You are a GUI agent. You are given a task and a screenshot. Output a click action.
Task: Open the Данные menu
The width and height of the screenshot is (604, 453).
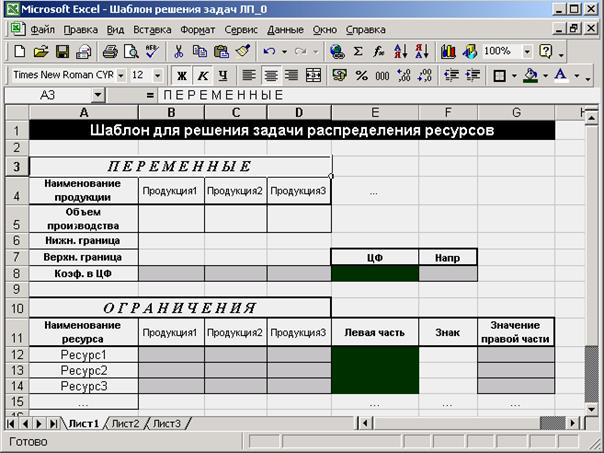tap(285, 30)
